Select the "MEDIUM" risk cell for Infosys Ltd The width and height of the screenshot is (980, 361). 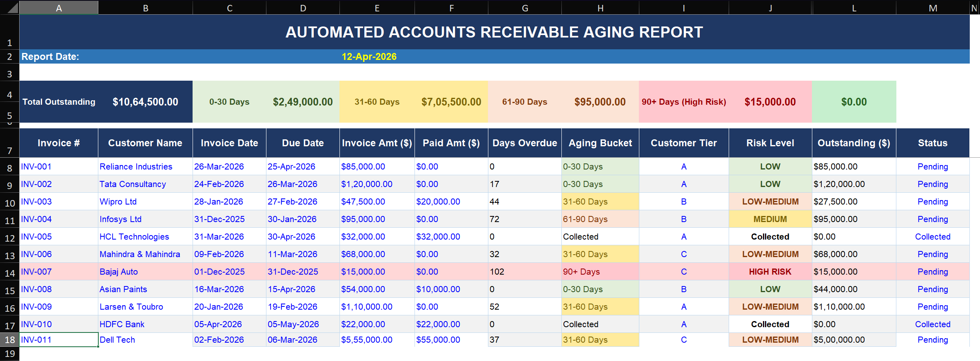pyautogui.click(x=770, y=219)
